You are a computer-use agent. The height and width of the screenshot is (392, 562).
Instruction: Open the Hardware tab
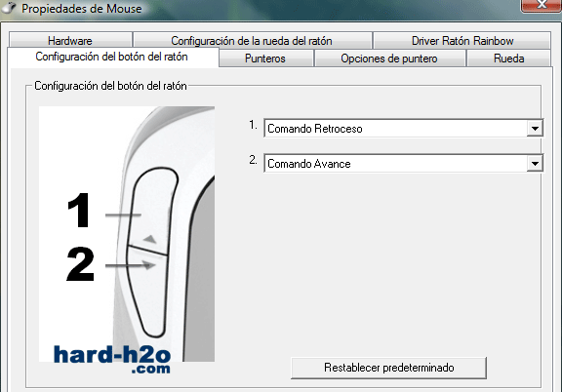(70, 41)
